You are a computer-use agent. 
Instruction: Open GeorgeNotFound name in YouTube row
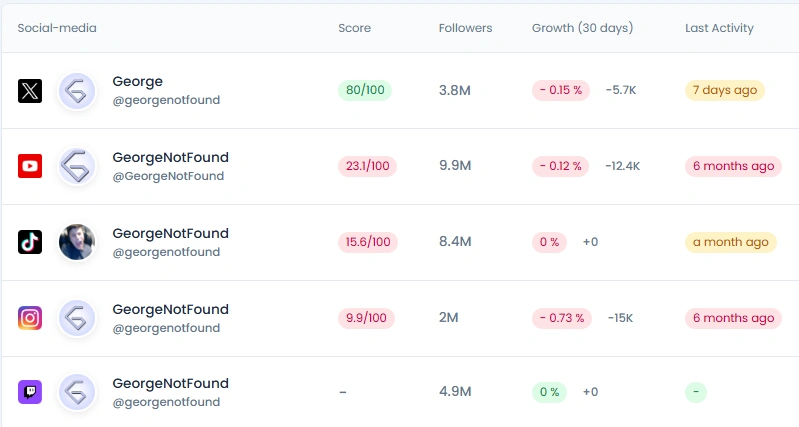point(171,157)
